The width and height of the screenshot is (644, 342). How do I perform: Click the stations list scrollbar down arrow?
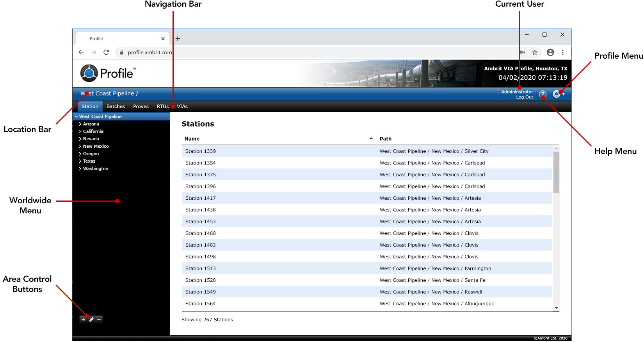click(556, 308)
